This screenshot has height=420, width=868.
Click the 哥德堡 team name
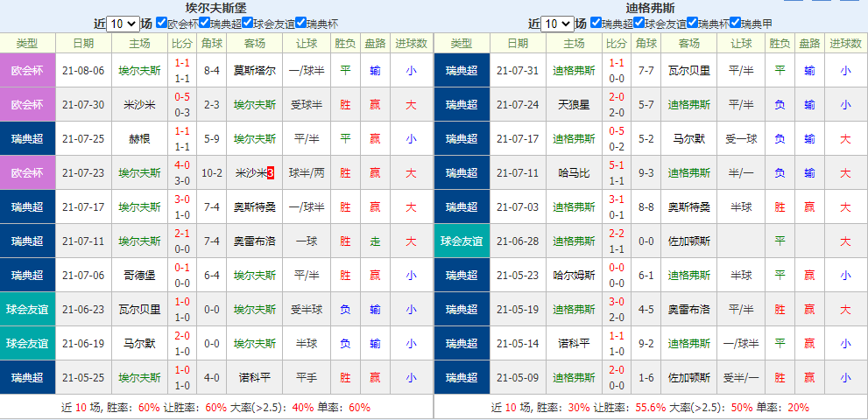139,276
